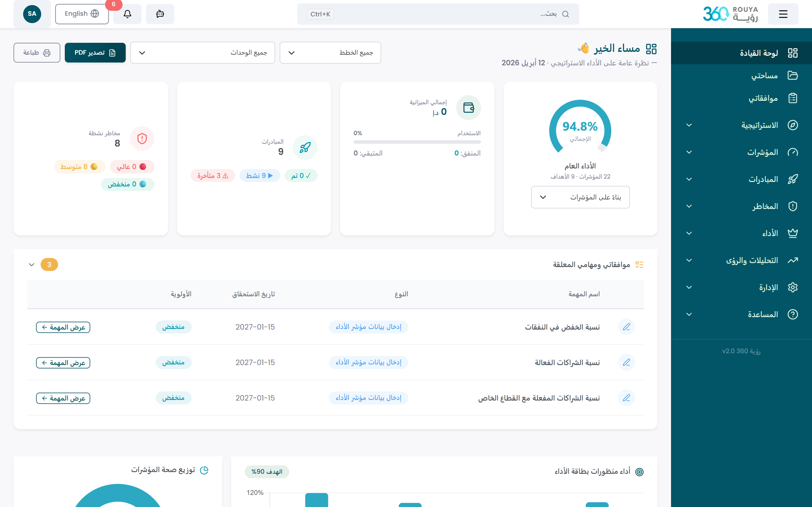The width and height of the screenshot is (812, 507).
Task: Open the مساحتي folder icon in sidebar
Action: tap(793, 75)
